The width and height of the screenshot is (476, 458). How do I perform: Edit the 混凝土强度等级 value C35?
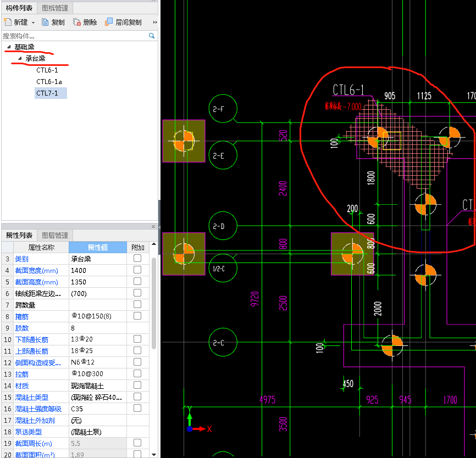click(98, 409)
